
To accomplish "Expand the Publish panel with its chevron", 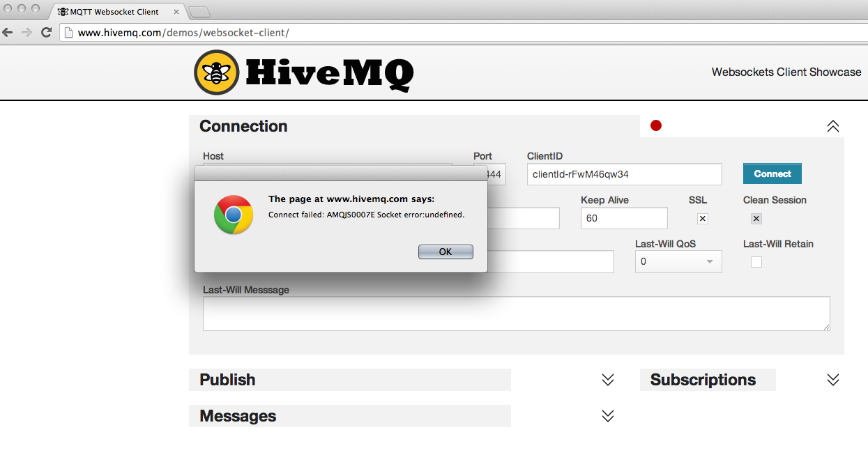I will pyautogui.click(x=608, y=380).
